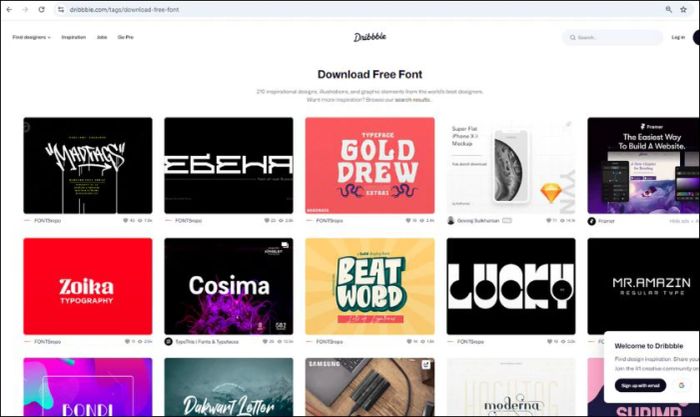Click the browser forward arrow
This screenshot has width=700, height=417.
[25, 9]
